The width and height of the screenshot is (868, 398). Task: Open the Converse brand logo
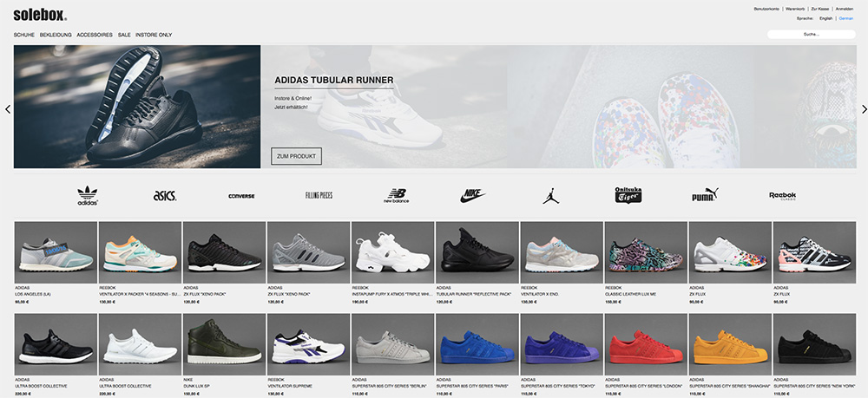click(x=241, y=196)
